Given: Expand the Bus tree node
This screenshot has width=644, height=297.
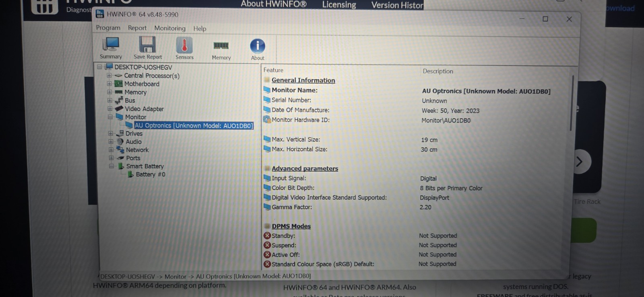Looking at the screenshot, I should tap(109, 100).
